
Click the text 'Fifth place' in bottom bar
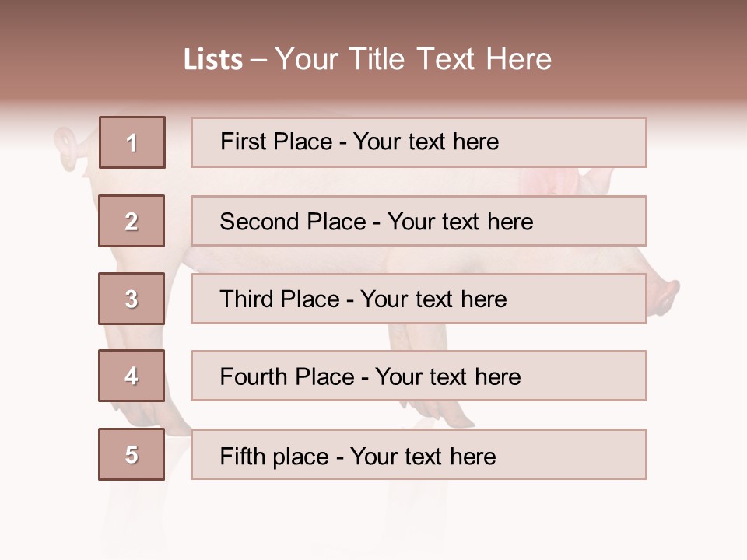[275, 457]
